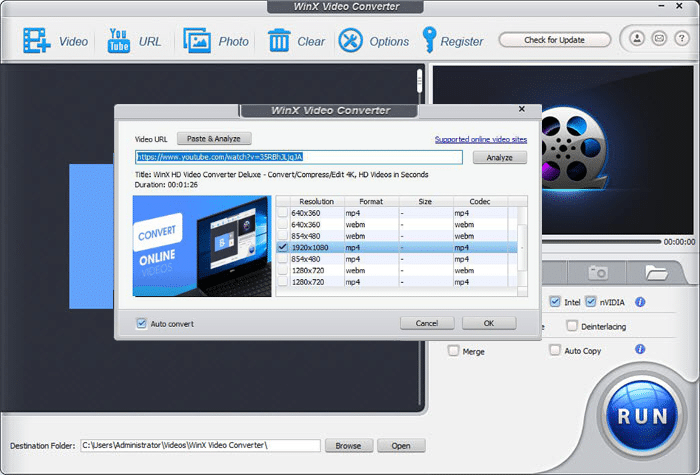This screenshot has height=475, width=700.
Task: Enable the Deinterlacing checkbox
Action: pos(571,326)
